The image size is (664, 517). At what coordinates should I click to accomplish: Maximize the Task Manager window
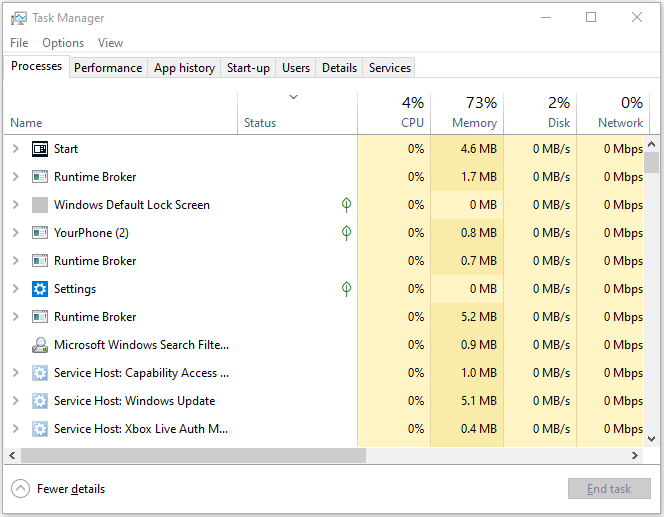[591, 17]
